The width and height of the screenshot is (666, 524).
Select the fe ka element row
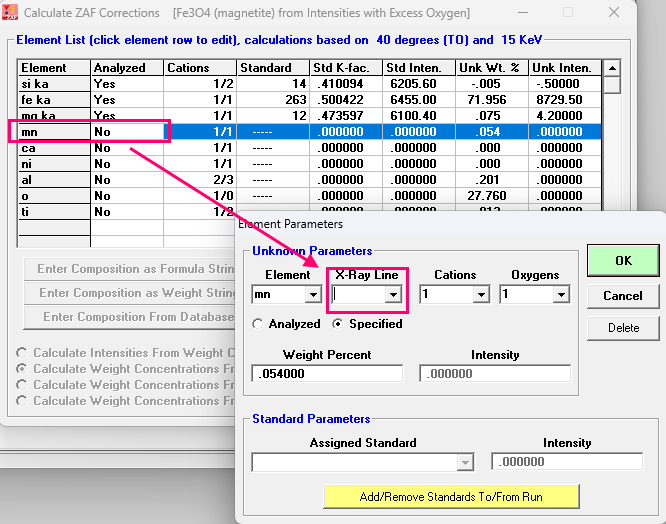[54, 100]
